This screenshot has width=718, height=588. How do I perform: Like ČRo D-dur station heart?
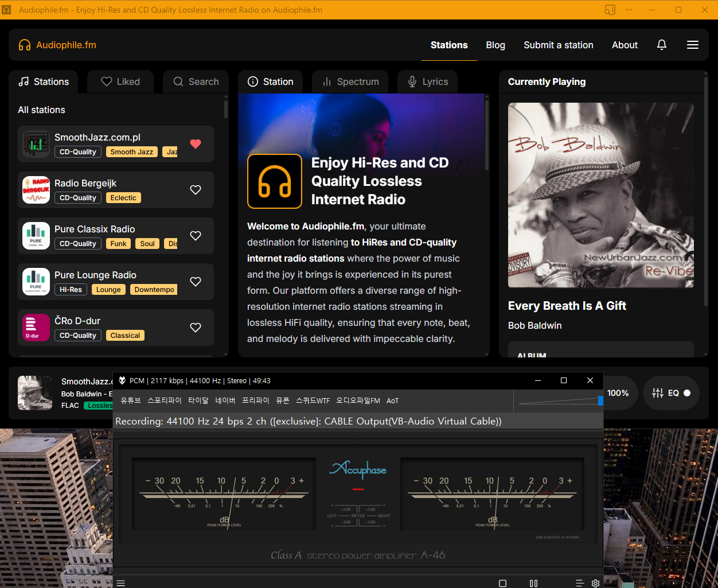click(196, 328)
